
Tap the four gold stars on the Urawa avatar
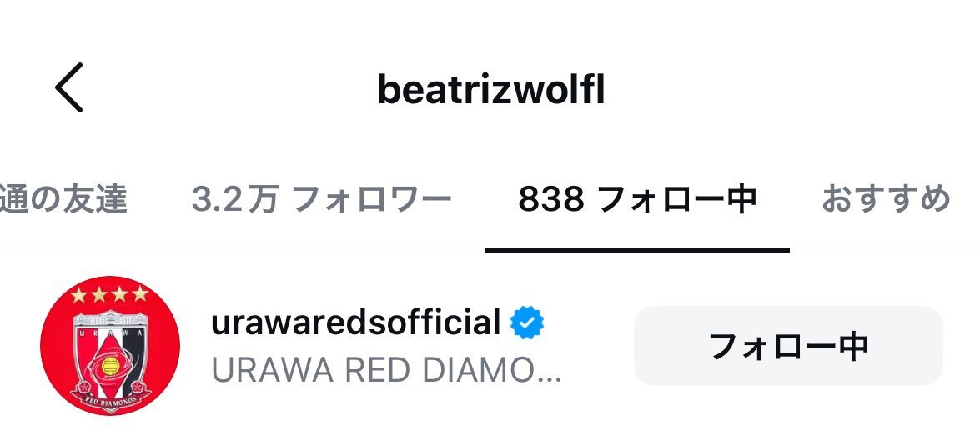(x=109, y=293)
